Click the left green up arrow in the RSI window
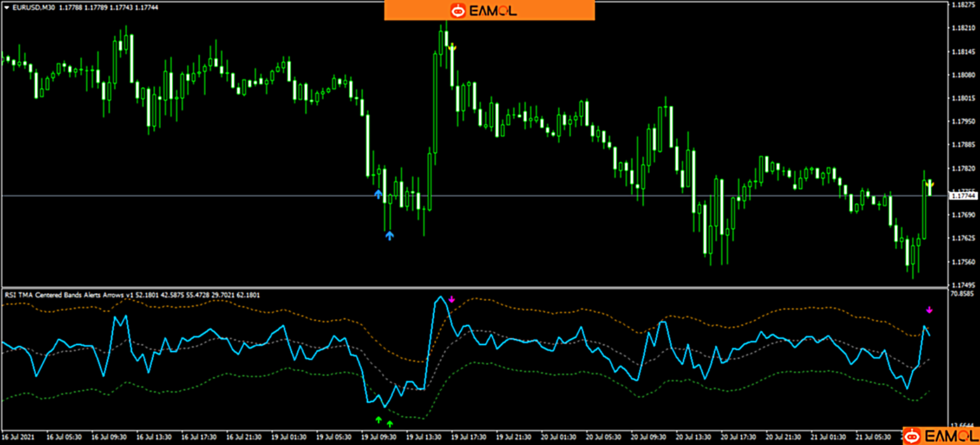 coord(378,420)
